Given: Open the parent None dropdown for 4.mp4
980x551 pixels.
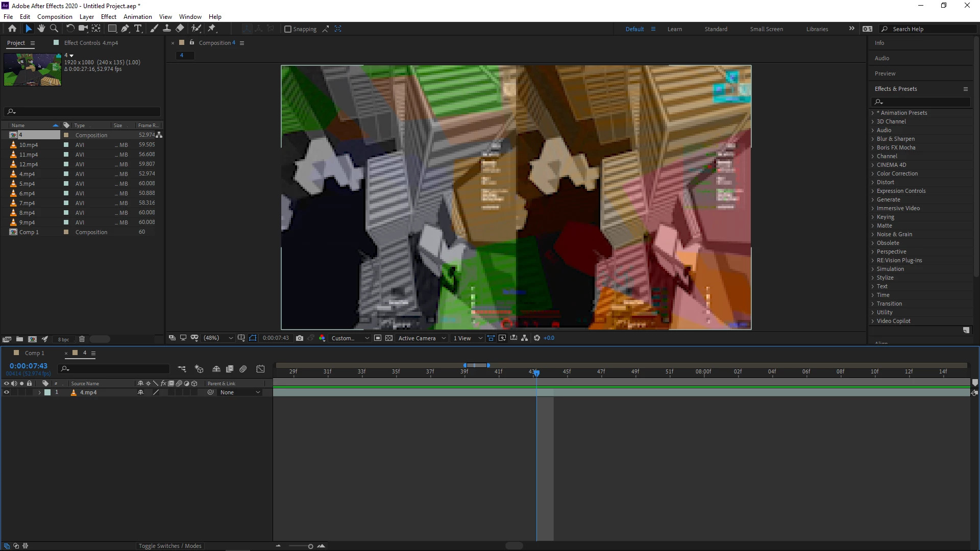Looking at the screenshot, I should (x=240, y=392).
